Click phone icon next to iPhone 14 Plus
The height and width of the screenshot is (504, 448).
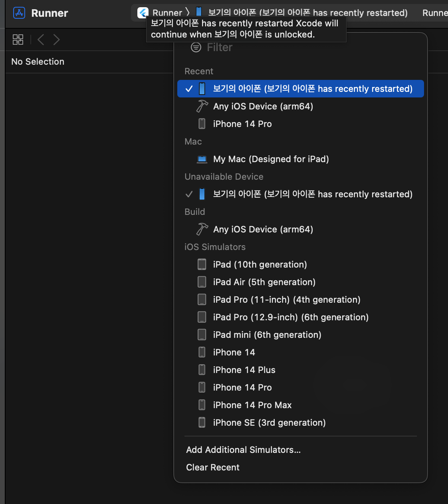(202, 370)
